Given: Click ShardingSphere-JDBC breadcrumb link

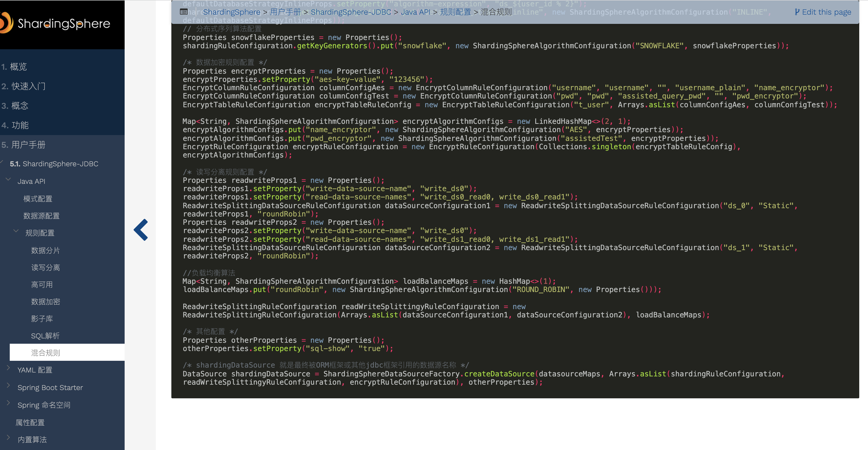Looking at the screenshot, I should pos(351,12).
